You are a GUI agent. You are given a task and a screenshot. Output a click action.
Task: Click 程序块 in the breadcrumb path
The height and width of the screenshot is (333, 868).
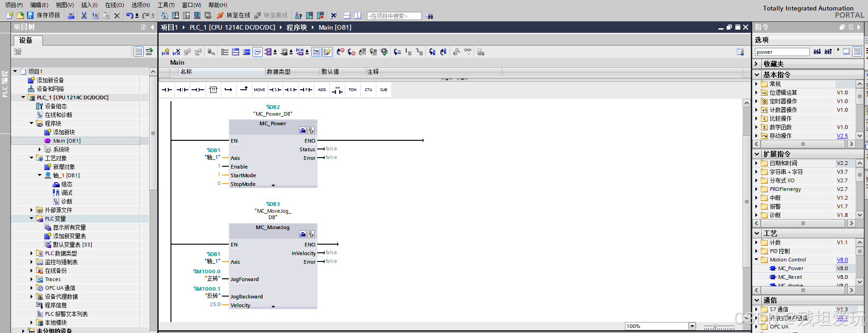296,27
